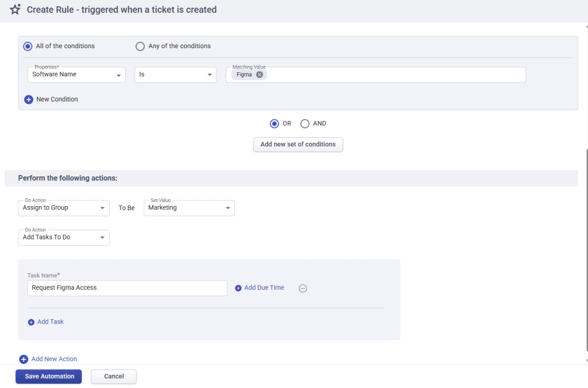588x388 pixels.
Task: Open the Software Name properties dropdown
Action: (76, 75)
